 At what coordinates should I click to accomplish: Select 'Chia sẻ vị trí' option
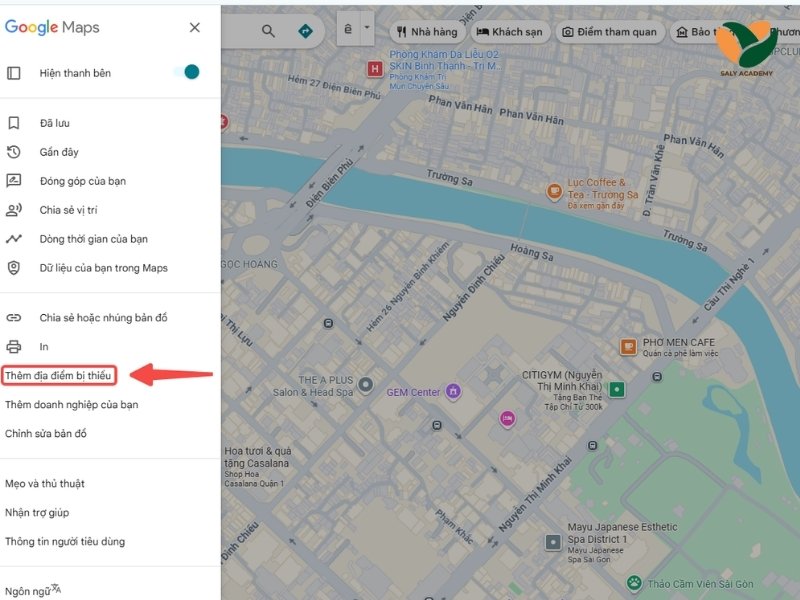[x=68, y=210]
